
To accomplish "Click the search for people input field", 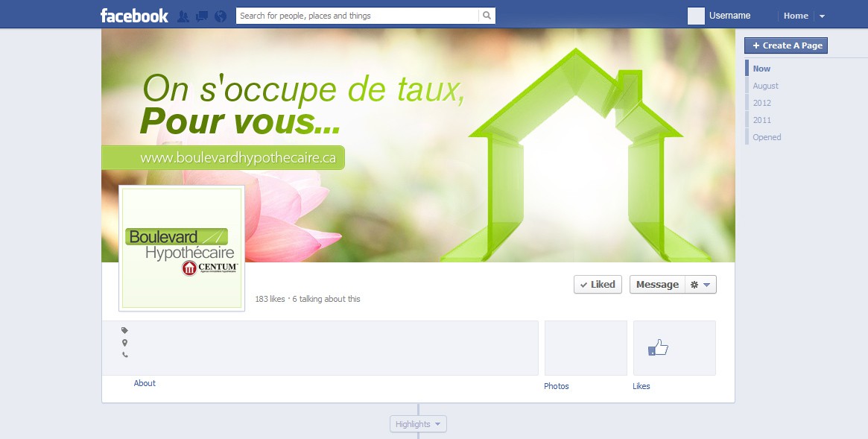I will (x=358, y=16).
